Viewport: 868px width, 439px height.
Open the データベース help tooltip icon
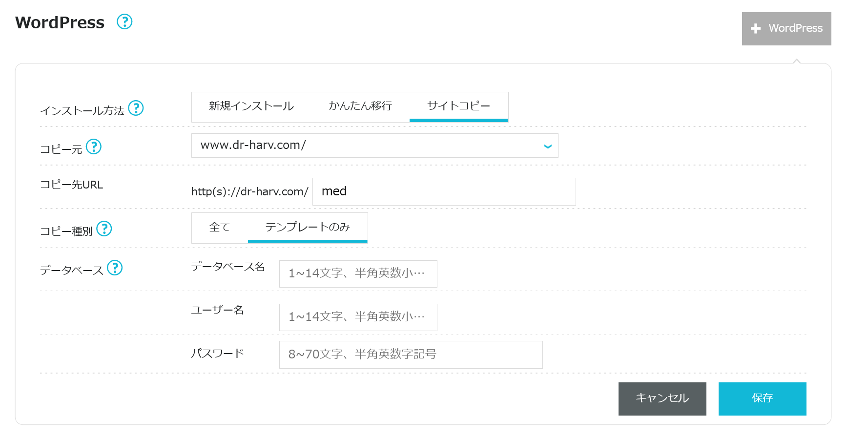(115, 268)
